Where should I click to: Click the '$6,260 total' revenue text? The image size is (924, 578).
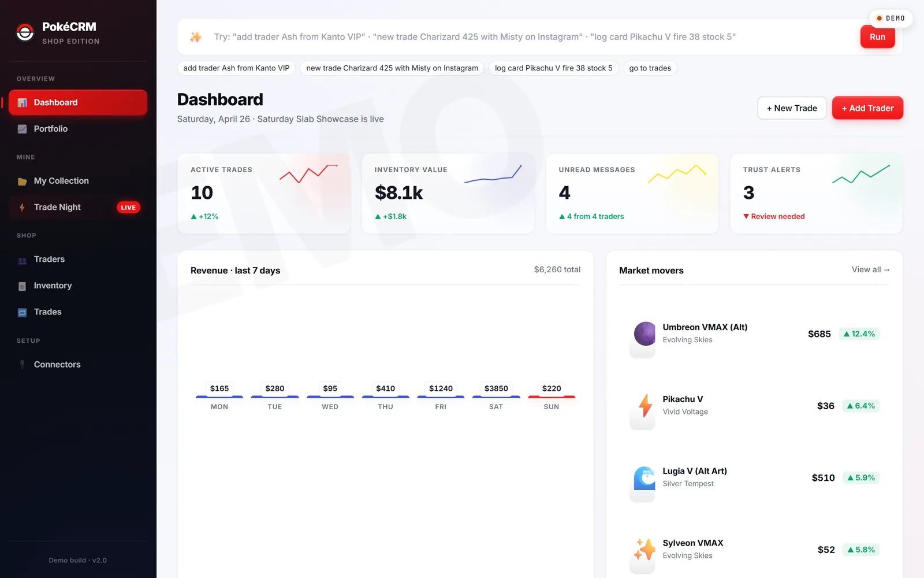[x=557, y=270]
